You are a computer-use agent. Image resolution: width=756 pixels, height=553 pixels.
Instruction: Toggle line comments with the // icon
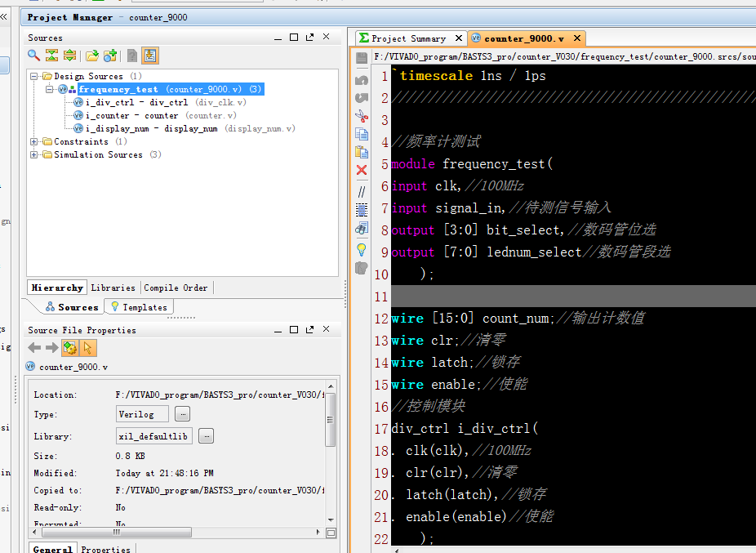tap(362, 192)
